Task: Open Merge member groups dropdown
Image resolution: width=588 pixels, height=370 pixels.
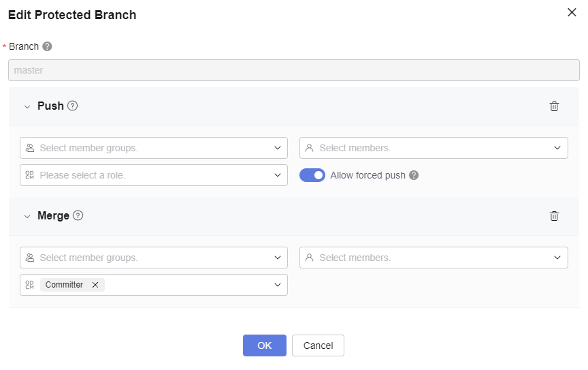Action: (153, 258)
